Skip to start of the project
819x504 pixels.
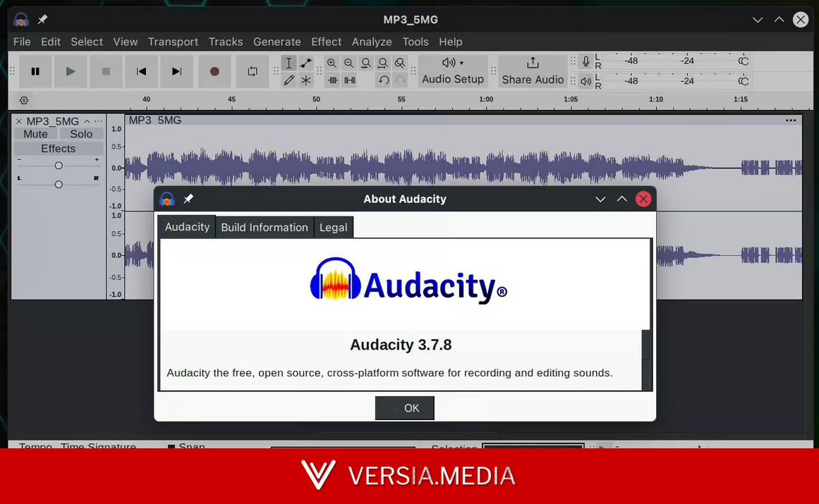(x=141, y=71)
